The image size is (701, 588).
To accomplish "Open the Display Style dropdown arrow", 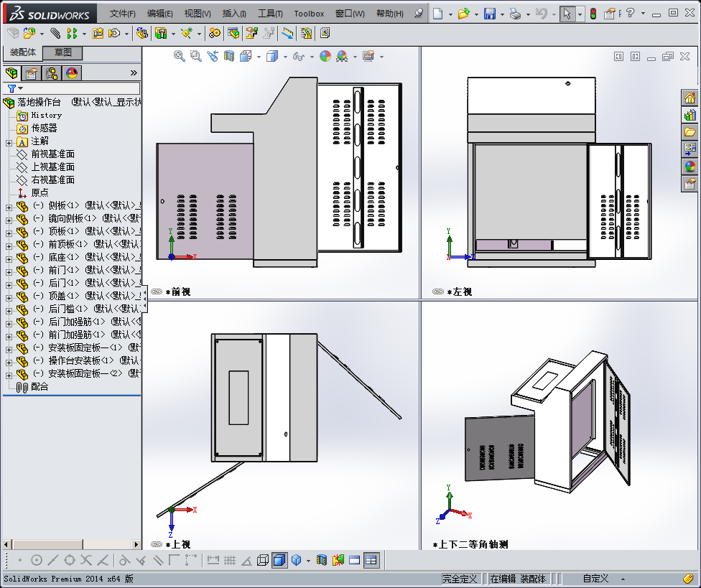I will 285,57.
